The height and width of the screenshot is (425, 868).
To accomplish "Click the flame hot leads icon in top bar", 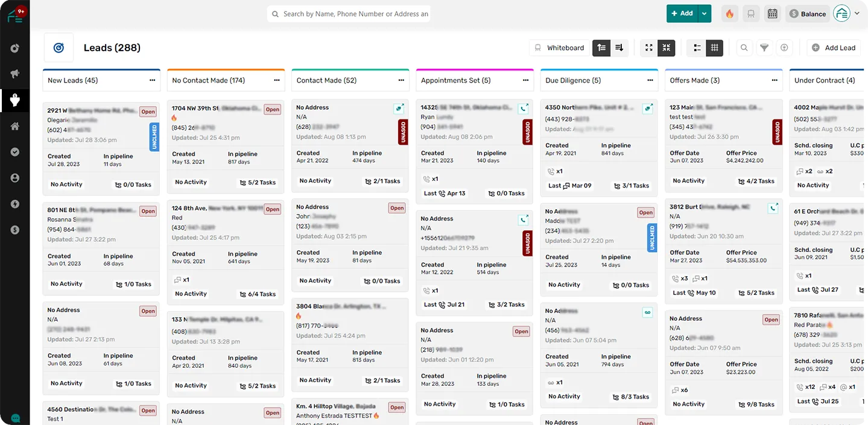I will click(730, 14).
